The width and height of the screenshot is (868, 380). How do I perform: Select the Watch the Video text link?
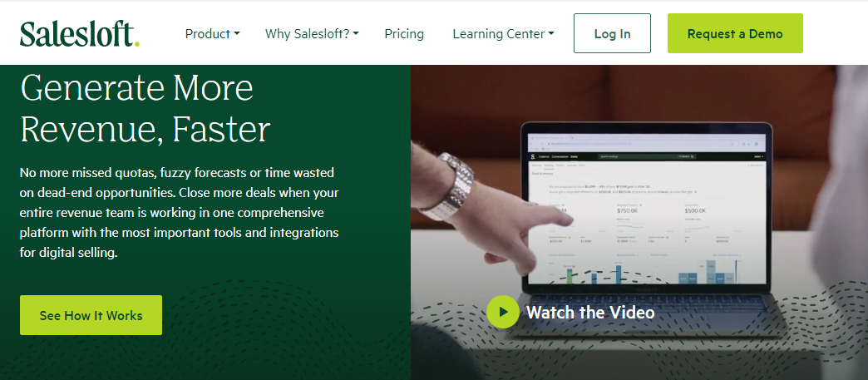click(590, 313)
